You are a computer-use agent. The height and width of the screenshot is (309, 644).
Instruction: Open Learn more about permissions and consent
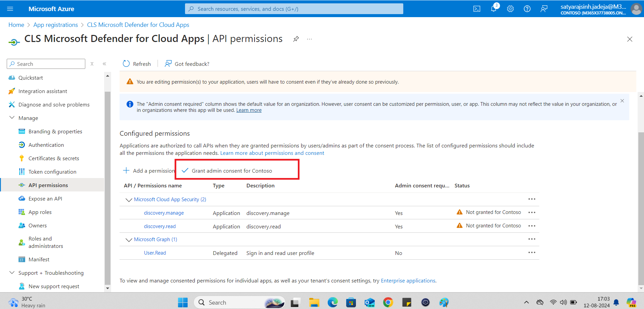click(x=272, y=153)
